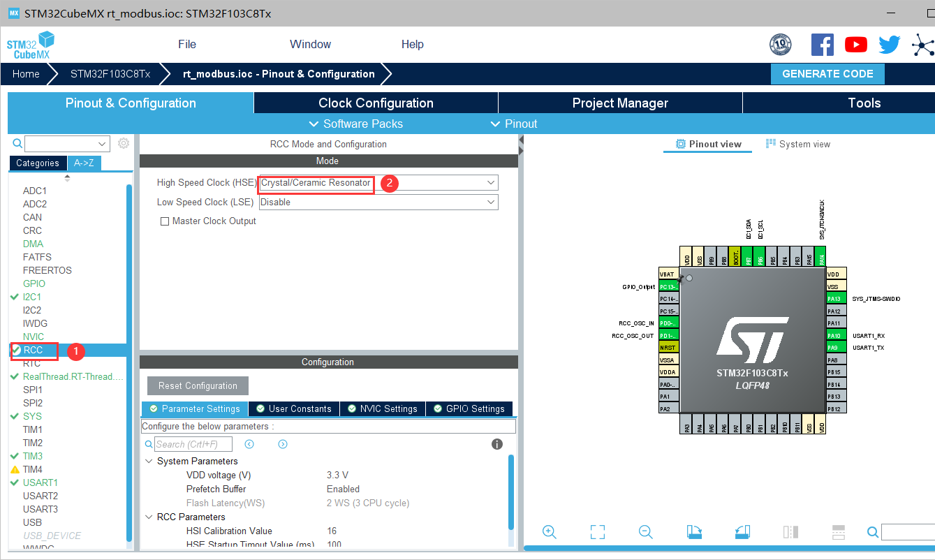
Task: Select pin PA10 on the chip
Action: [837, 335]
